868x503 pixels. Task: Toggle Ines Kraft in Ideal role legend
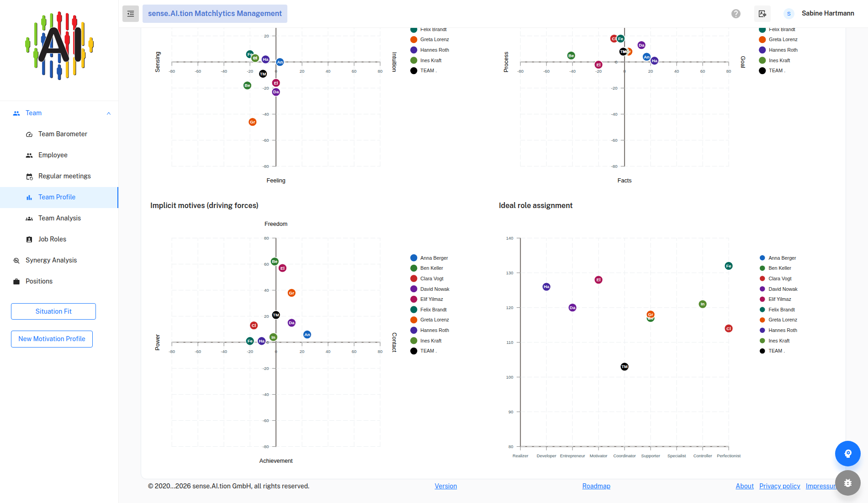pyautogui.click(x=774, y=341)
